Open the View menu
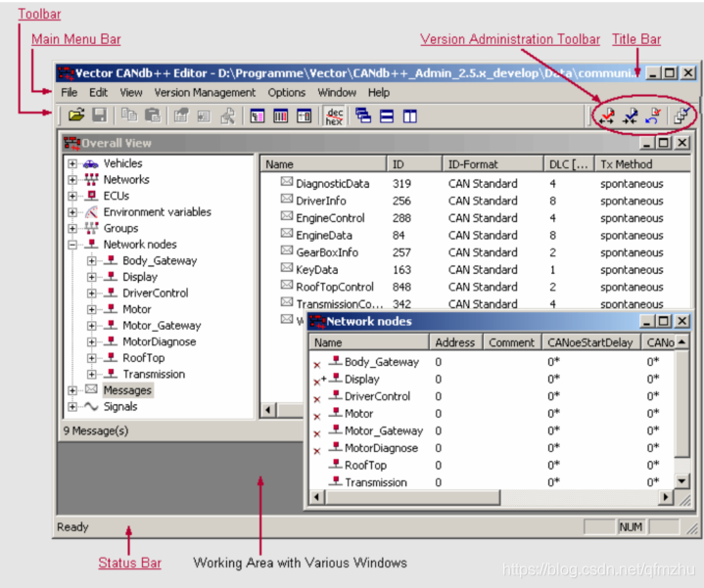The image size is (704, 588). pos(130,92)
